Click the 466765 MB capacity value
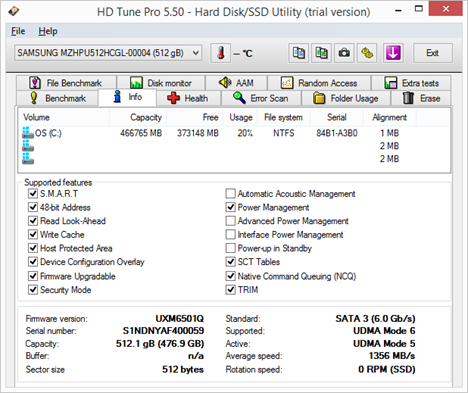 coord(141,133)
